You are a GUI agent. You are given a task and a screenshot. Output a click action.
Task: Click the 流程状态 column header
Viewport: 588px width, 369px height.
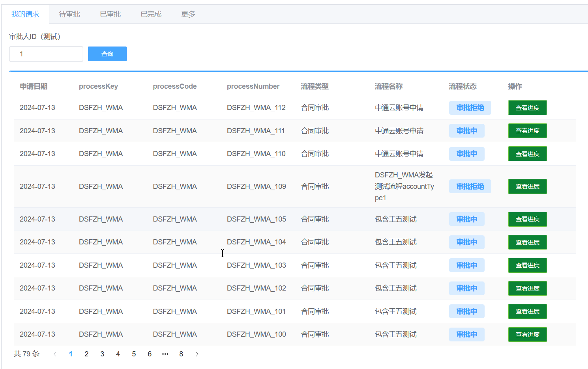pos(463,86)
